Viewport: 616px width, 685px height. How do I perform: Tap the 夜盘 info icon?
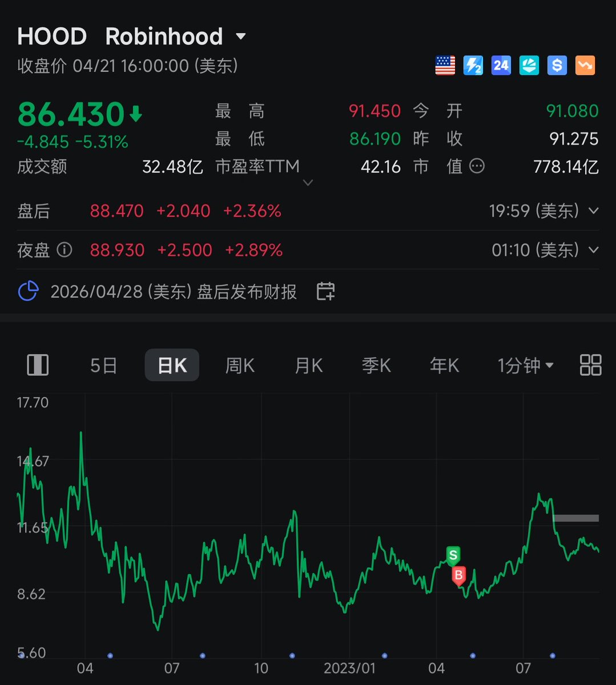[65, 250]
